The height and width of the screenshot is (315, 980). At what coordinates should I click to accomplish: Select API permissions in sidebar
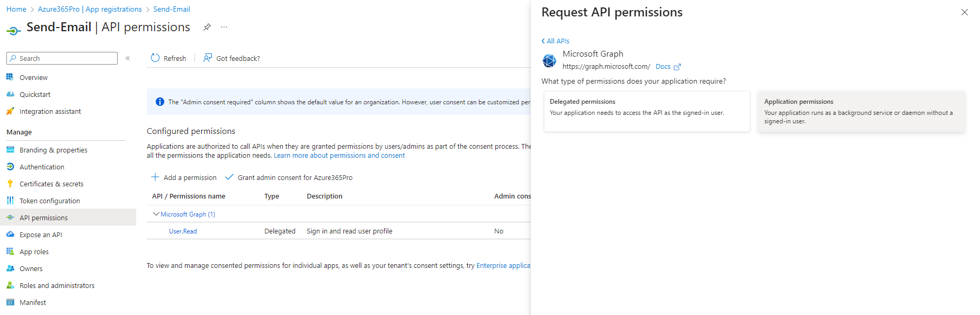(68, 218)
